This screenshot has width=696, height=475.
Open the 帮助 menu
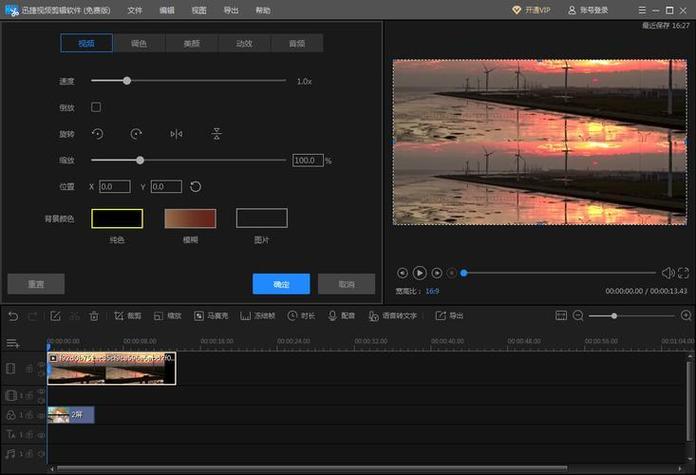tap(263, 10)
